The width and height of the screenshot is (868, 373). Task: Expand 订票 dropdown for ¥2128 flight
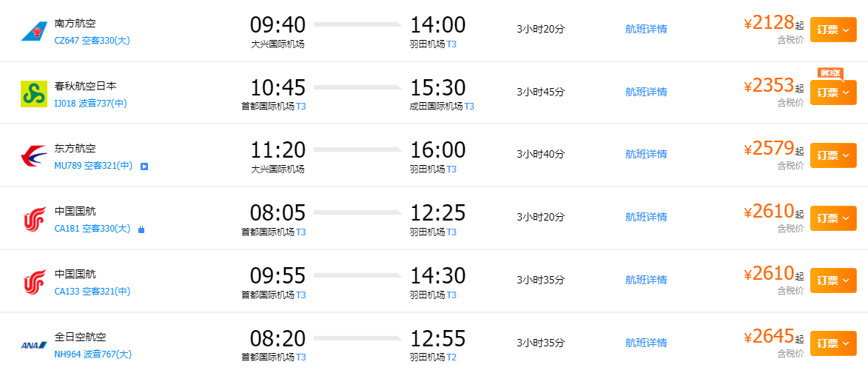pyautogui.click(x=833, y=30)
